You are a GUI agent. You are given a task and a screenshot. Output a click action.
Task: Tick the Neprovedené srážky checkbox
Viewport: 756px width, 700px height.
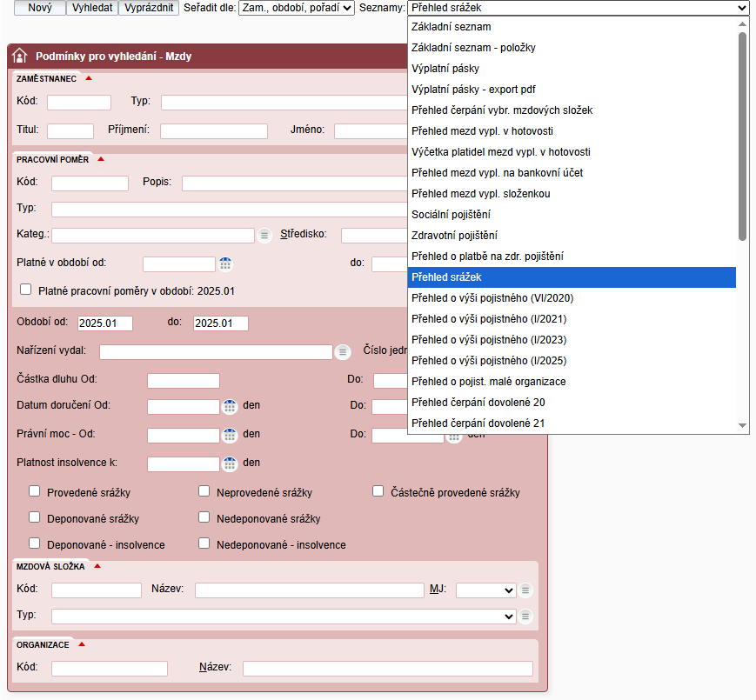coord(204,491)
